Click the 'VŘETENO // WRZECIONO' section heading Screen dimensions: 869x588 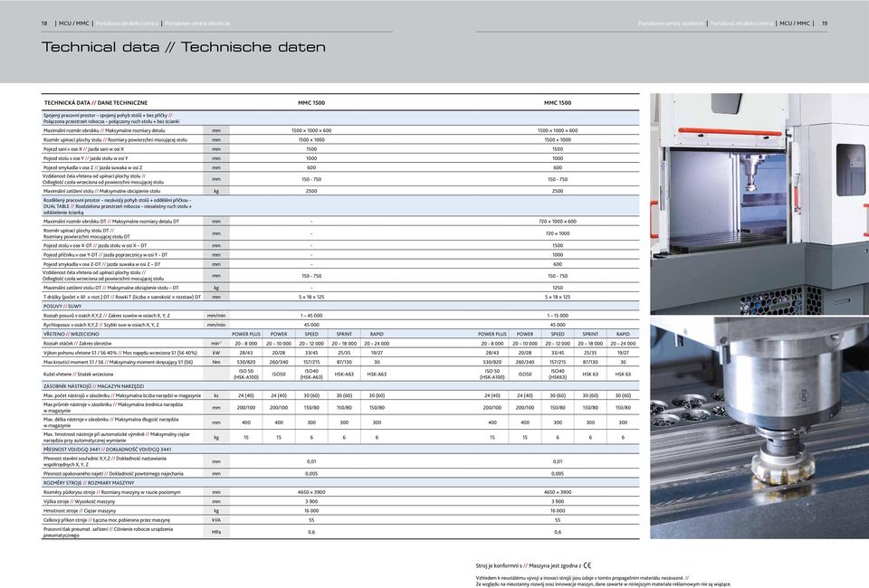pos(71,335)
